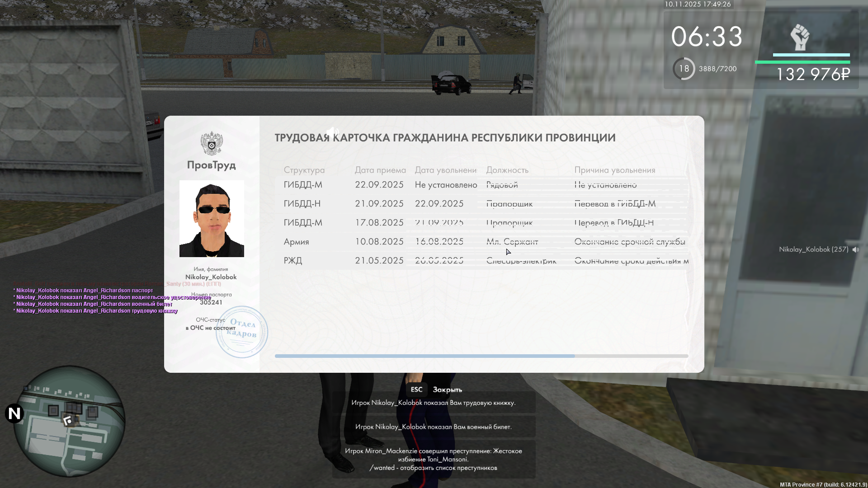Viewport: 868px width, 488px height.
Task: Click the военный билет notification popup
Action: click(434, 427)
